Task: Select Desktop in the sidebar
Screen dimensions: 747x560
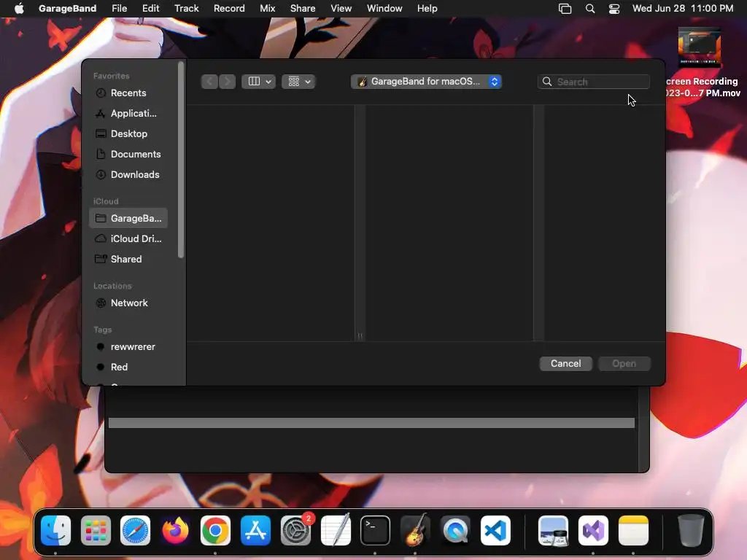Action: click(x=128, y=134)
